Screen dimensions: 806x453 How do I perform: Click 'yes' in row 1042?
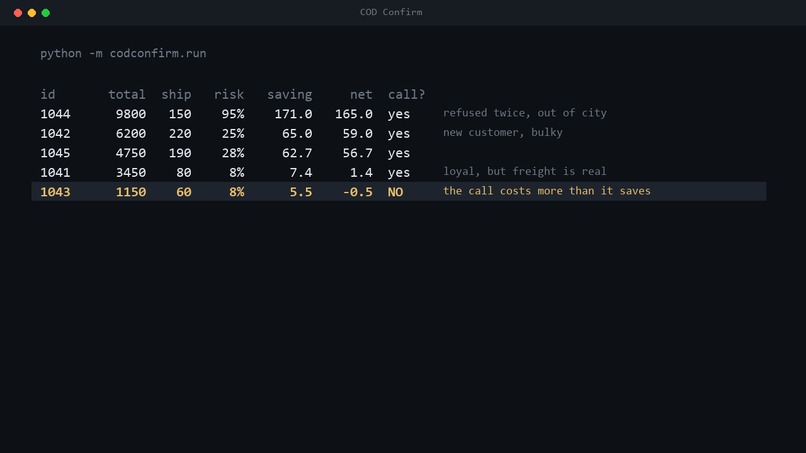coord(399,134)
